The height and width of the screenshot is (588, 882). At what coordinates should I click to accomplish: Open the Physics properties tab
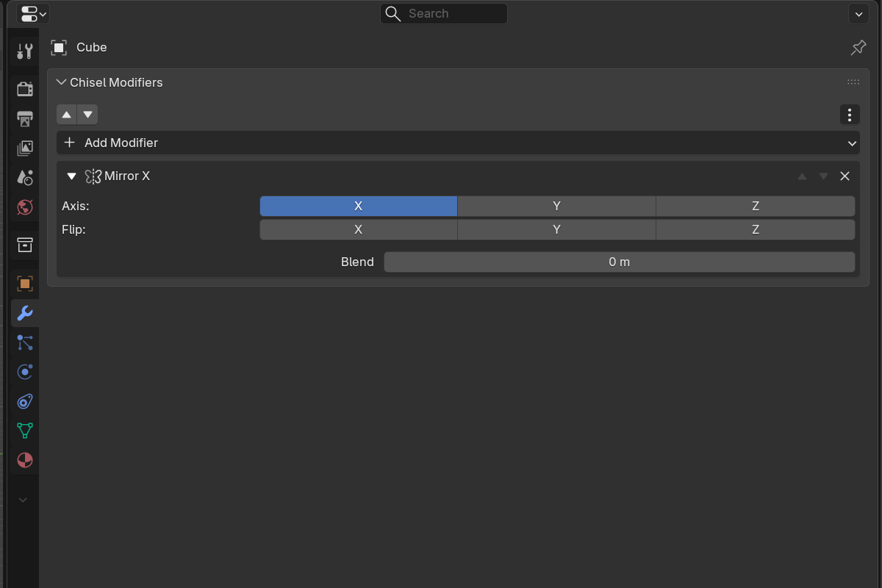24,372
